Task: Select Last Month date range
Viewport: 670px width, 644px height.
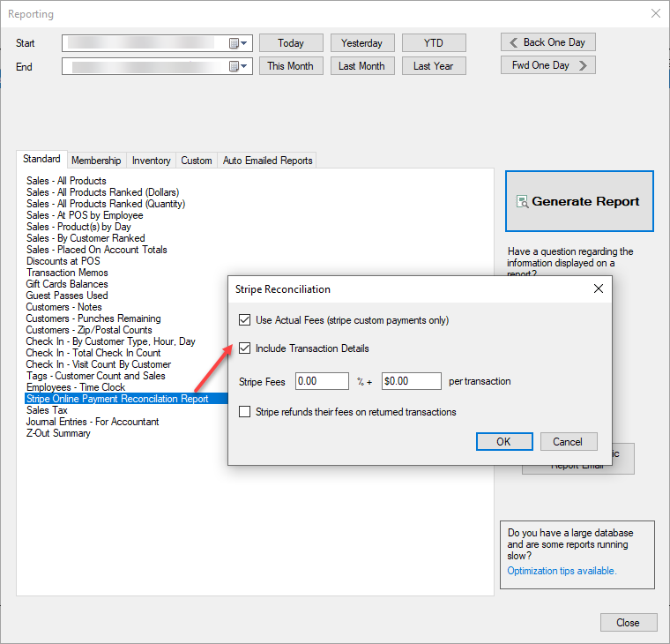Action: tap(362, 66)
